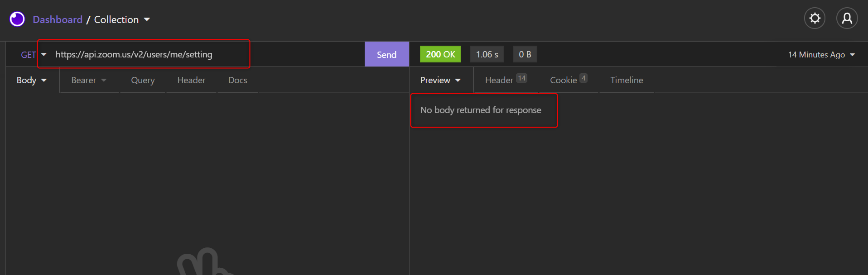The height and width of the screenshot is (275, 868).
Task: Open settings via the gear icon
Action: (815, 18)
